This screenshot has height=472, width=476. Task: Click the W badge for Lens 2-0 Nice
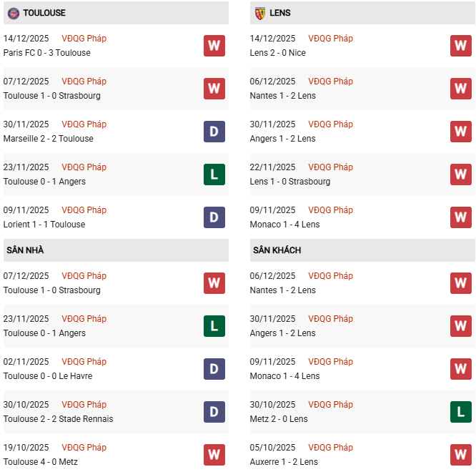[x=460, y=46]
